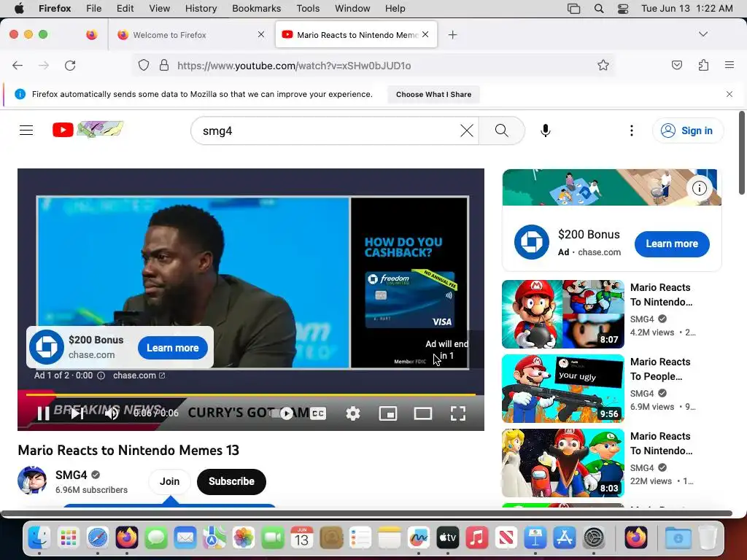This screenshot has height=560, width=747.
Task: Open SMG4 channel avatar
Action: [32, 481]
